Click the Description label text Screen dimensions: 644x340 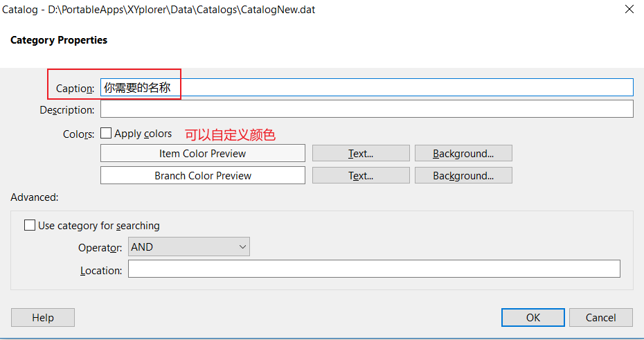click(x=67, y=110)
